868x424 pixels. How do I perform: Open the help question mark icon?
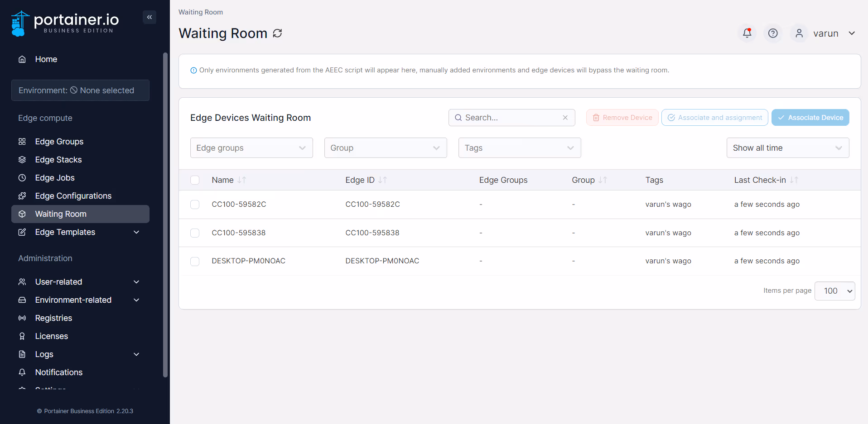click(x=773, y=33)
